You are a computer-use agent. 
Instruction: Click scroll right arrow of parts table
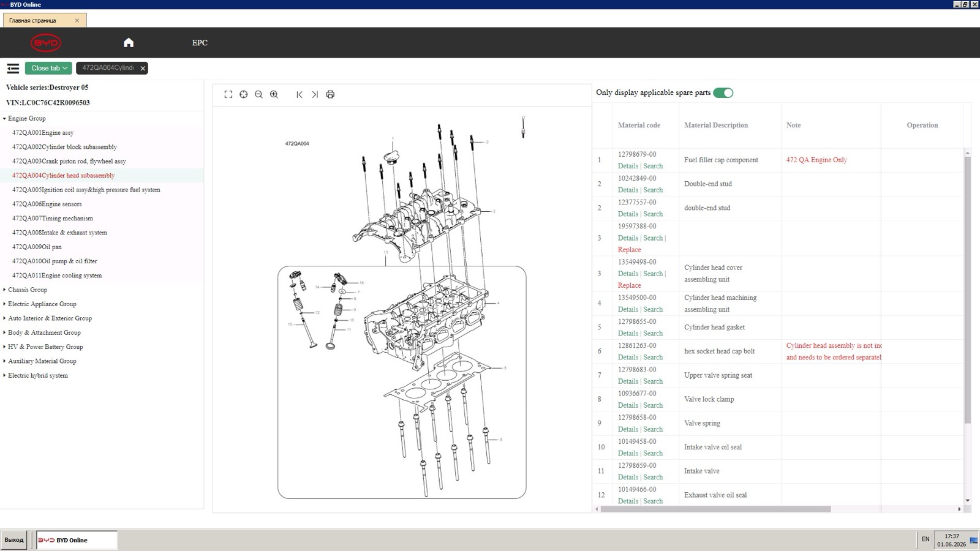959,509
